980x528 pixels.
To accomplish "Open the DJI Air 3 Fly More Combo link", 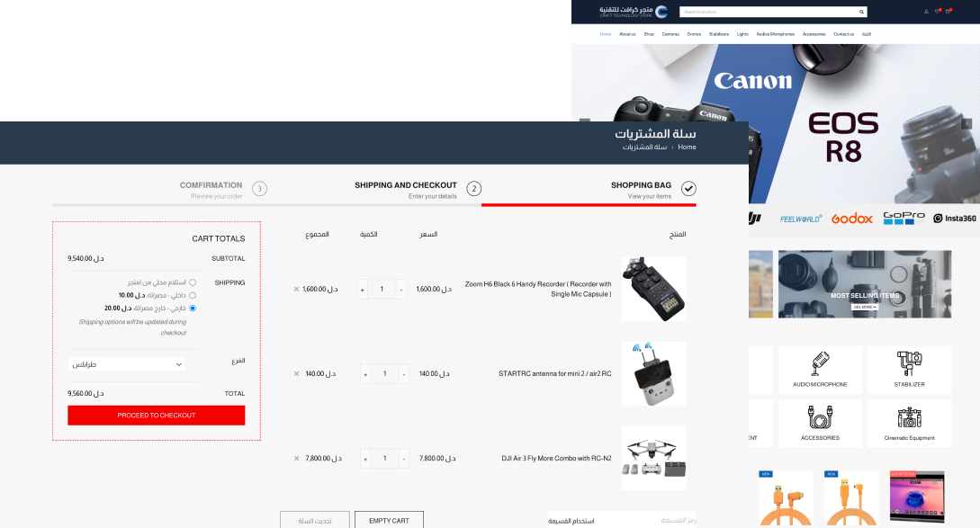I will [x=556, y=458].
